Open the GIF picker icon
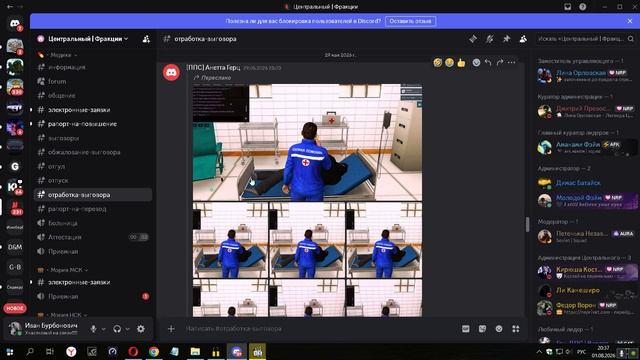 point(466,329)
